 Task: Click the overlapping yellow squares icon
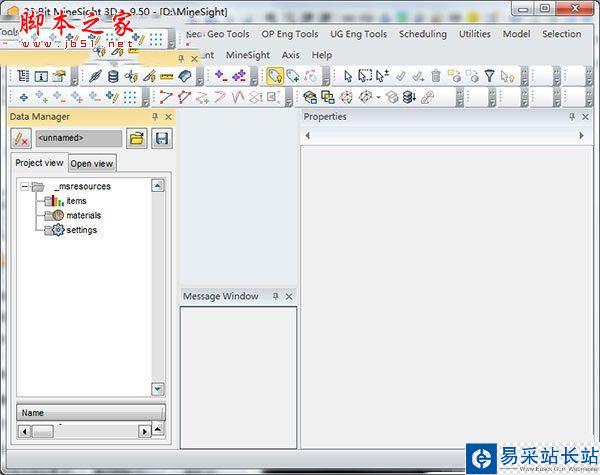pos(328,97)
